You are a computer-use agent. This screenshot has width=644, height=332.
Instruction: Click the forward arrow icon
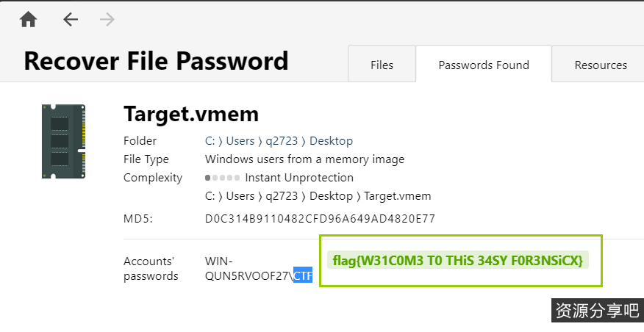coord(107,20)
